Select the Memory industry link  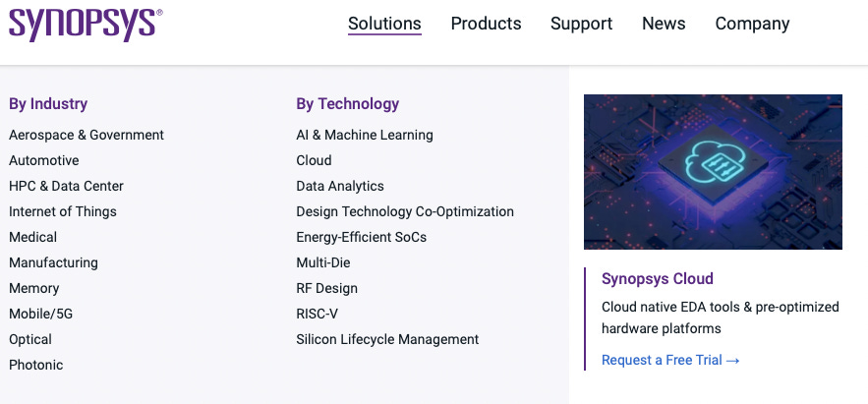pyautogui.click(x=33, y=288)
